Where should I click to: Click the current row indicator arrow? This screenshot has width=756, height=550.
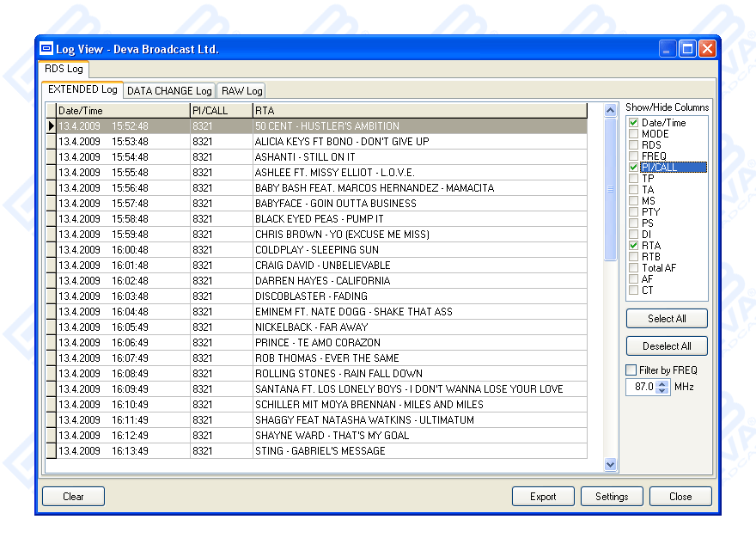pyautogui.click(x=51, y=126)
